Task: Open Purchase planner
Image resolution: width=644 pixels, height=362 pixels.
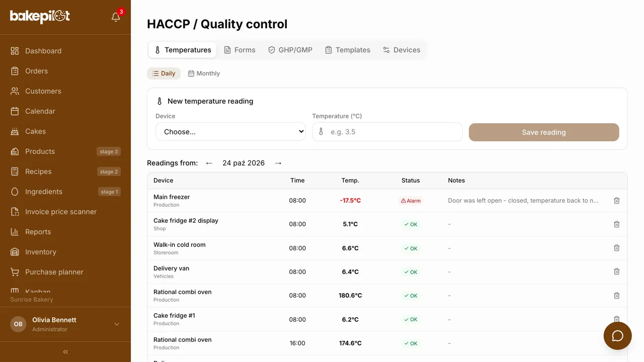Action: (x=65, y=272)
